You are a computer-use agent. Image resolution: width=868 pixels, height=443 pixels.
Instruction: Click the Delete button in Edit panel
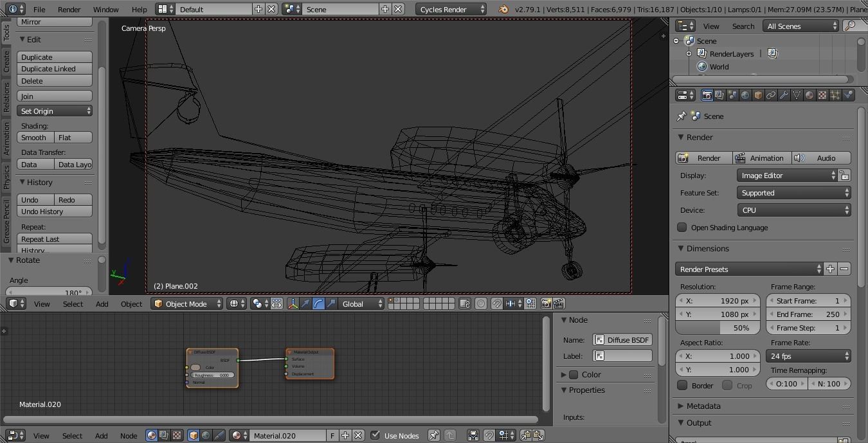coord(55,80)
